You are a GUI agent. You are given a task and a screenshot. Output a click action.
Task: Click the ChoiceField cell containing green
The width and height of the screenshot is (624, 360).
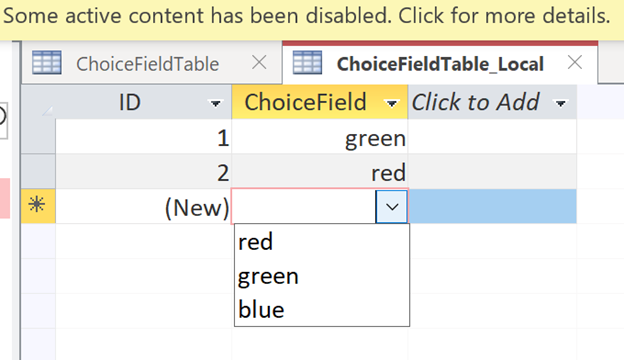pos(320,137)
